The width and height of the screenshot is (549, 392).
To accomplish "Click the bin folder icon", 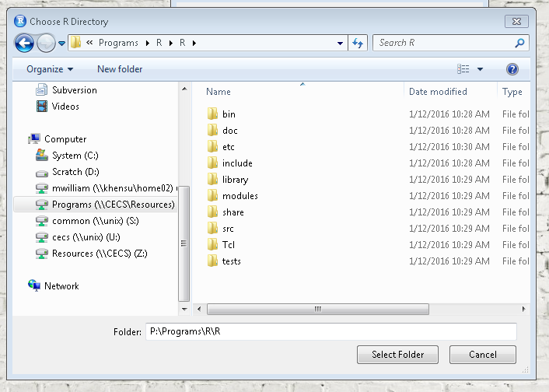I will 212,114.
